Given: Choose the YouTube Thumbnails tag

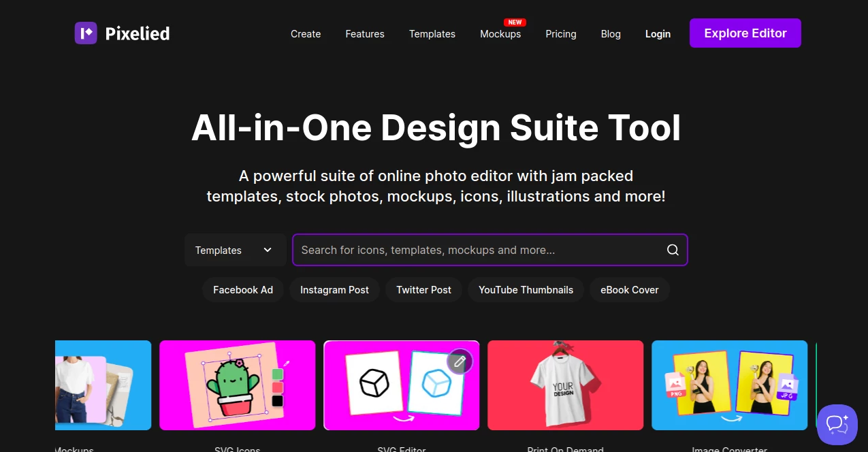Looking at the screenshot, I should [x=526, y=289].
